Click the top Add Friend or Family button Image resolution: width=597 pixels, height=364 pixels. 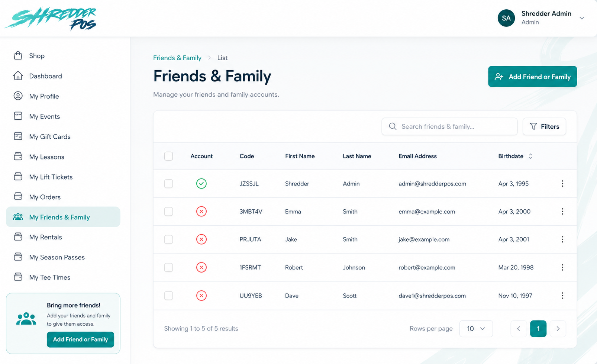tap(532, 77)
